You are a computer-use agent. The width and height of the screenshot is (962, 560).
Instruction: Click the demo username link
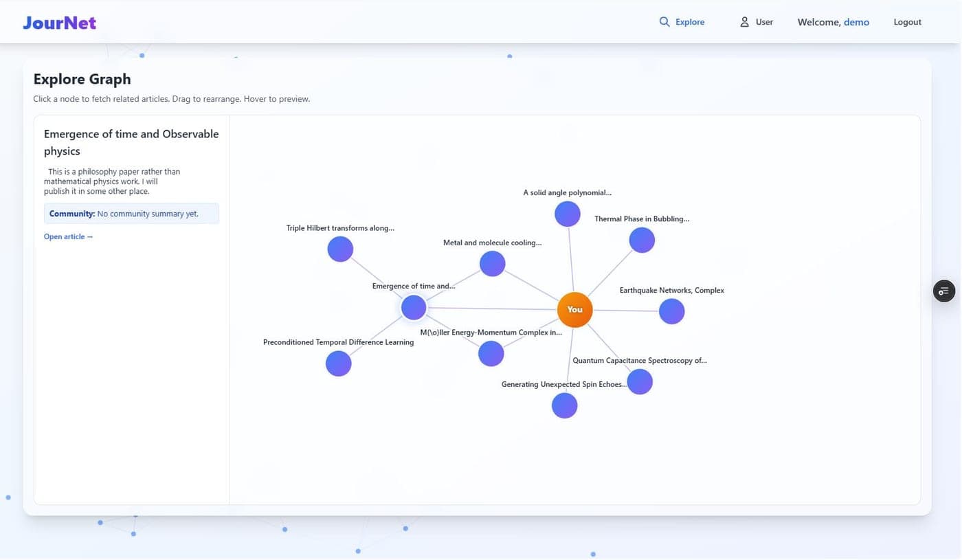point(856,22)
